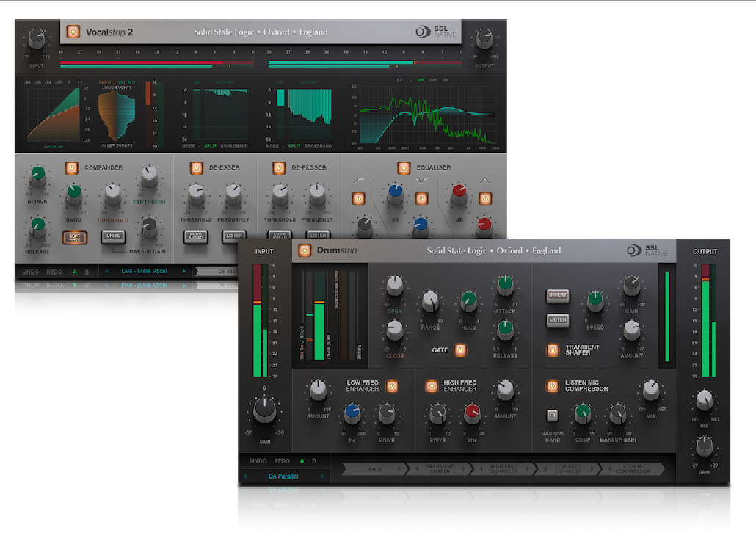Select the A comparison state in Vocalstrip 2
756x533 pixels.
pyautogui.click(x=73, y=270)
